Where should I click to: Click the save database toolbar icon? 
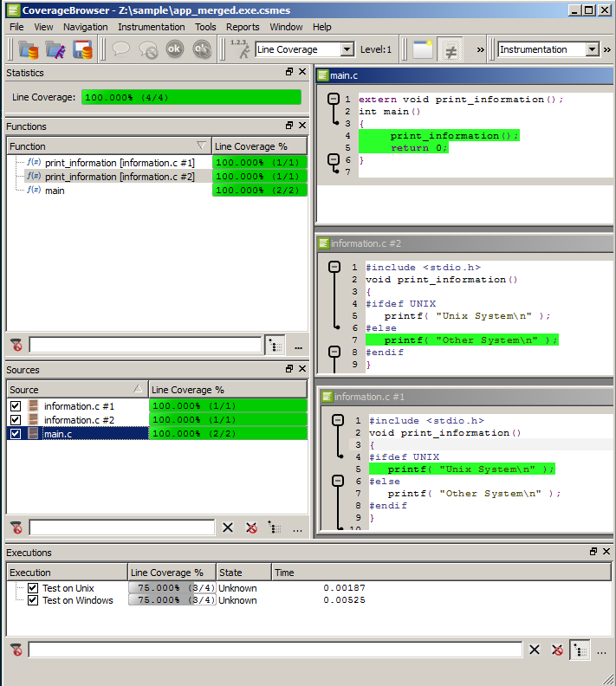click(x=82, y=49)
